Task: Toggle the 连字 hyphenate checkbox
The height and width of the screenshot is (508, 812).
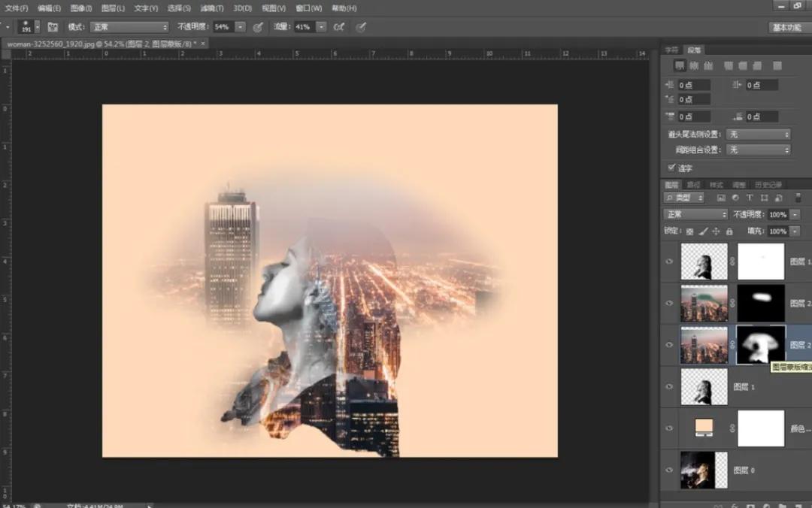Action: pyautogui.click(x=671, y=168)
